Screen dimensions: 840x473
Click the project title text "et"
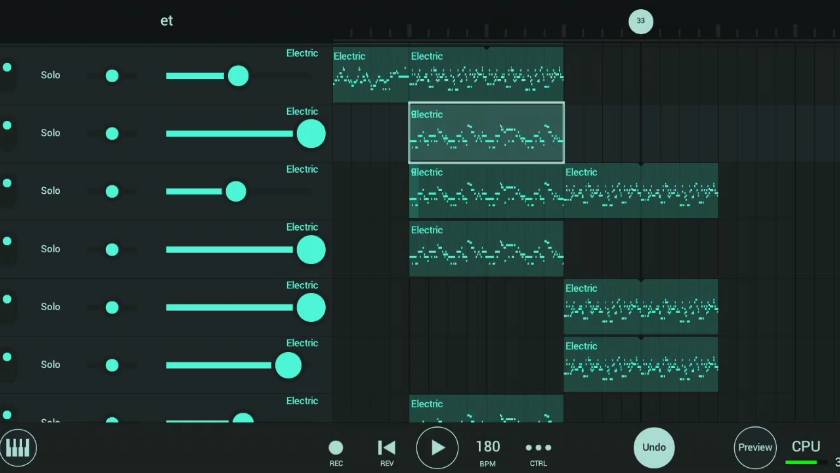[167, 21]
